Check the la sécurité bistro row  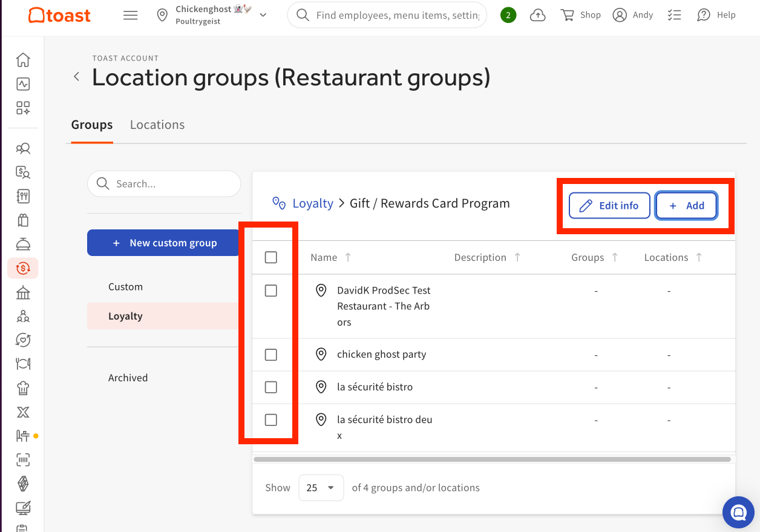pyautogui.click(x=271, y=387)
